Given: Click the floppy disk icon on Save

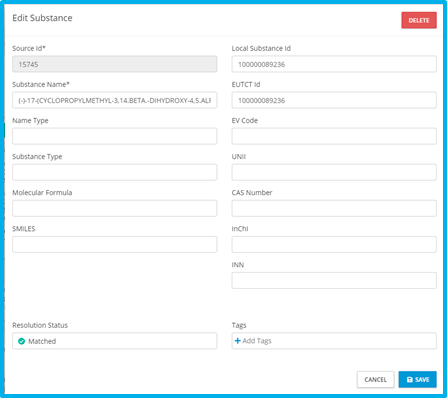Looking at the screenshot, I should click(410, 380).
